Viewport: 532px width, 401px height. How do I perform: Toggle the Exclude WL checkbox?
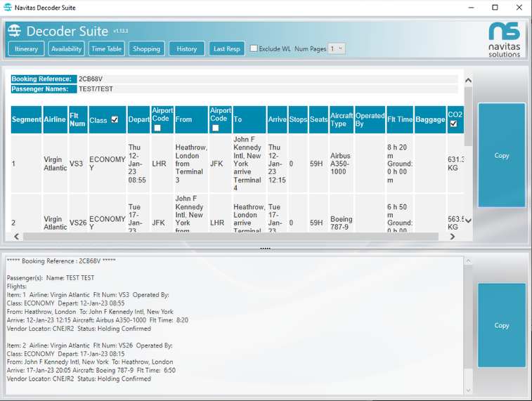[x=254, y=48]
